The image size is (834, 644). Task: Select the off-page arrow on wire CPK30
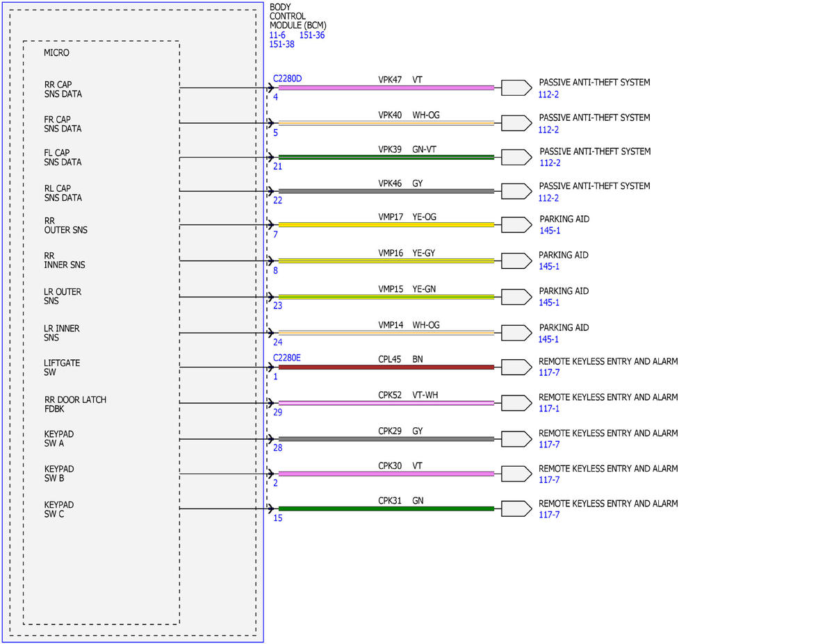[x=516, y=474]
